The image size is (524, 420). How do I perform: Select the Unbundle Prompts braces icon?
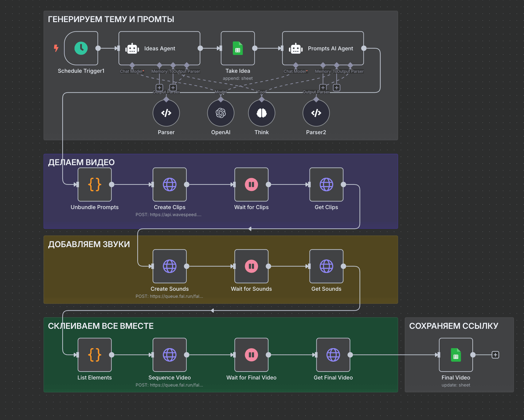(94, 185)
